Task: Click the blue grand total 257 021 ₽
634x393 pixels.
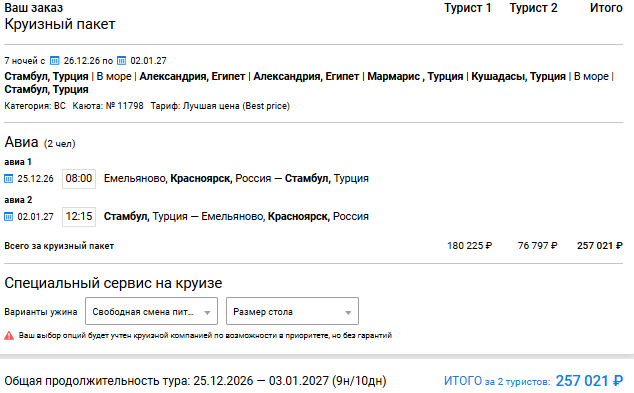Action: pyautogui.click(x=589, y=380)
